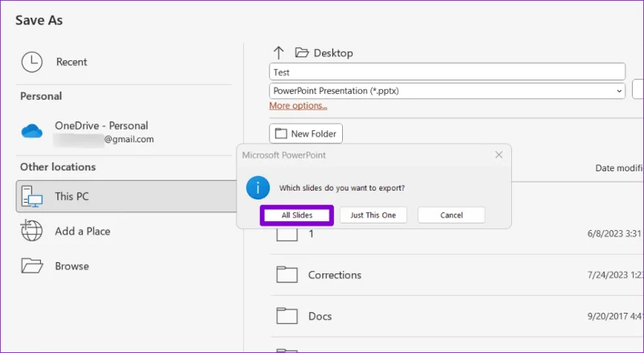The width and height of the screenshot is (644, 353).
Task: Click the Corrections folder icon
Action: pos(287,275)
